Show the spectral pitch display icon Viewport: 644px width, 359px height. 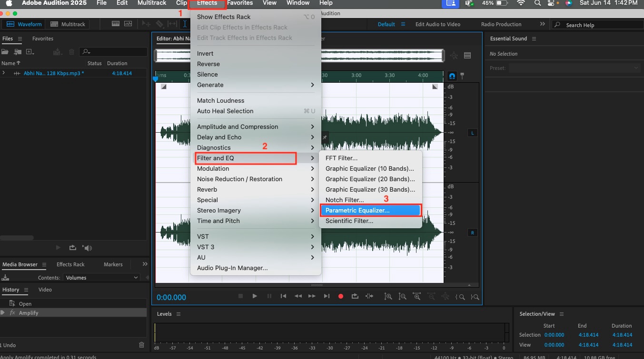click(x=128, y=24)
